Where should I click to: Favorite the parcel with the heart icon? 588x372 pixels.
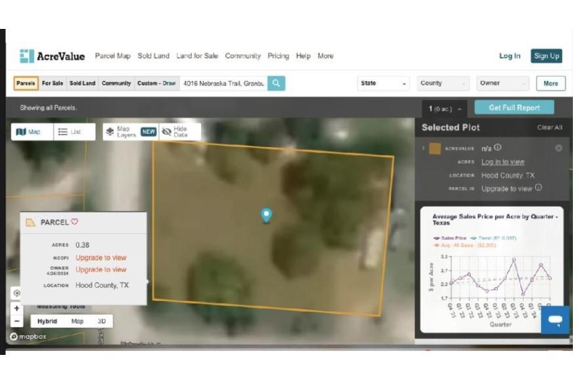tap(74, 222)
